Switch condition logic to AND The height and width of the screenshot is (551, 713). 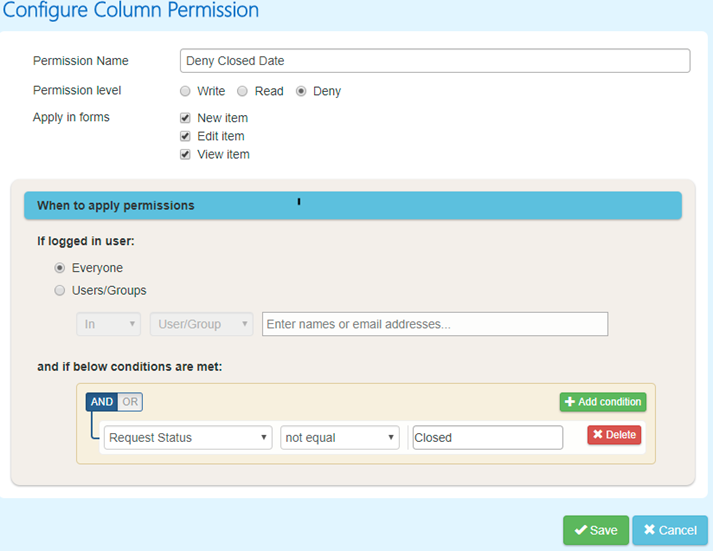[x=102, y=402]
